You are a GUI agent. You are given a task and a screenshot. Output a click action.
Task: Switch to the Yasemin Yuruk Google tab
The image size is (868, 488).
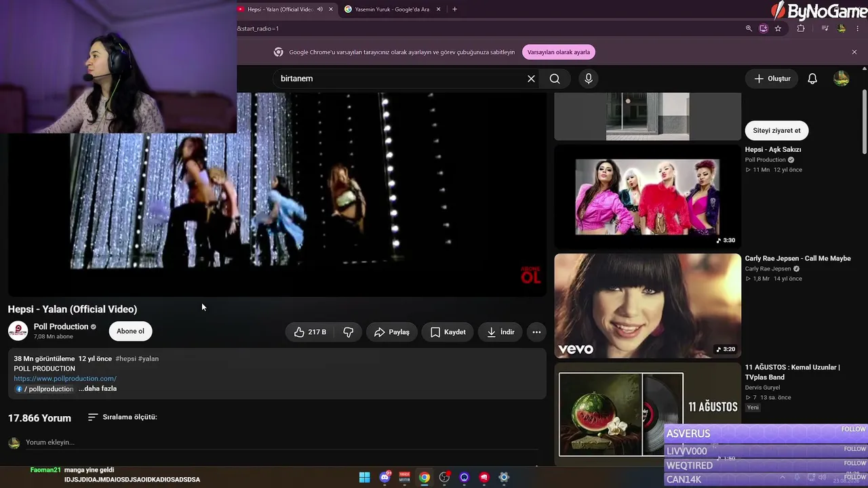[392, 9]
